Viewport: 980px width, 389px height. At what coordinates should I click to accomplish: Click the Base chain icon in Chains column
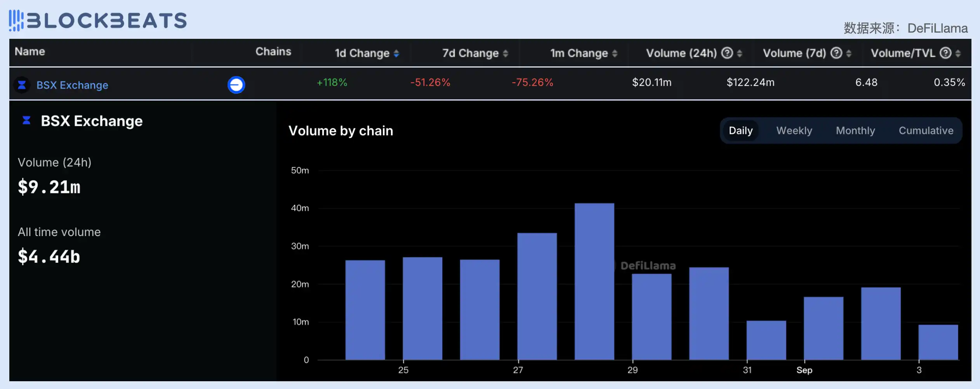(x=236, y=85)
